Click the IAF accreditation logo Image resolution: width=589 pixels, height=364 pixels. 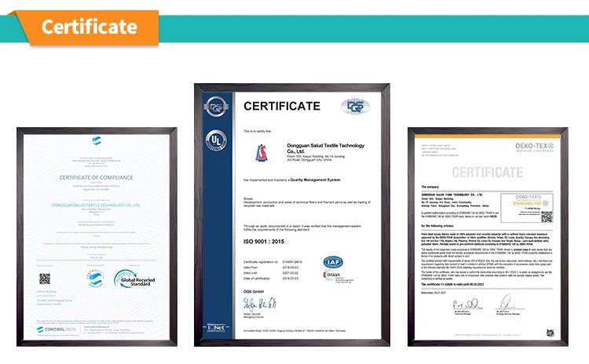(x=333, y=262)
